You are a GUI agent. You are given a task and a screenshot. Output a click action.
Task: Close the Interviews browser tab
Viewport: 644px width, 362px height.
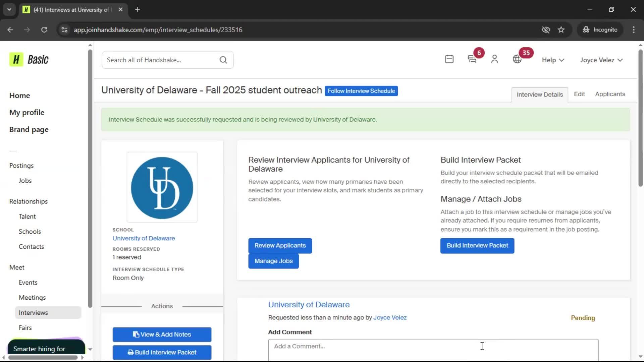point(120,10)
